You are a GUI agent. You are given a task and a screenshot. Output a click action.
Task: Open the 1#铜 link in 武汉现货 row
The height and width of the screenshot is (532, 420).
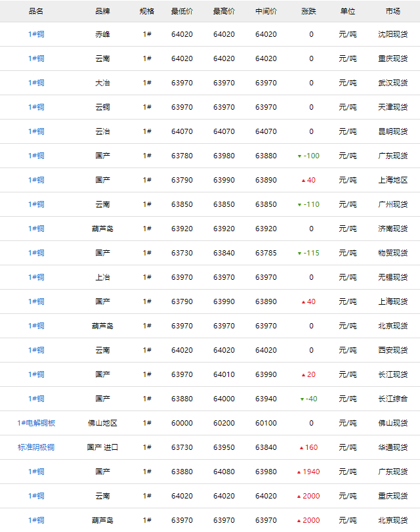pos(36,83)
